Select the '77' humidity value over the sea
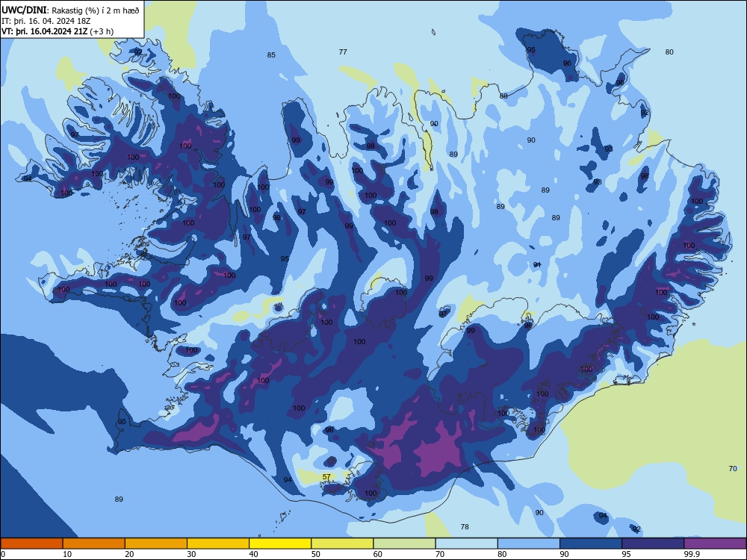Image resolution: width=747 pixels, height=560 pixels. coord(343,52)
